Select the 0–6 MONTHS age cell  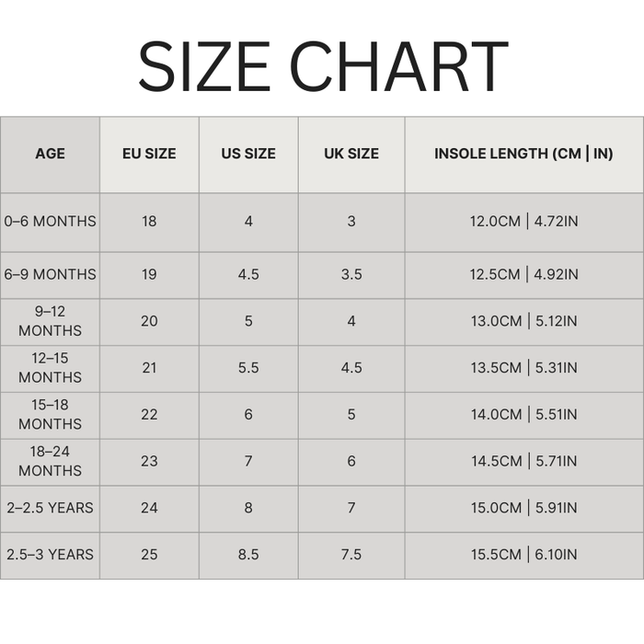tap(50, 222)
